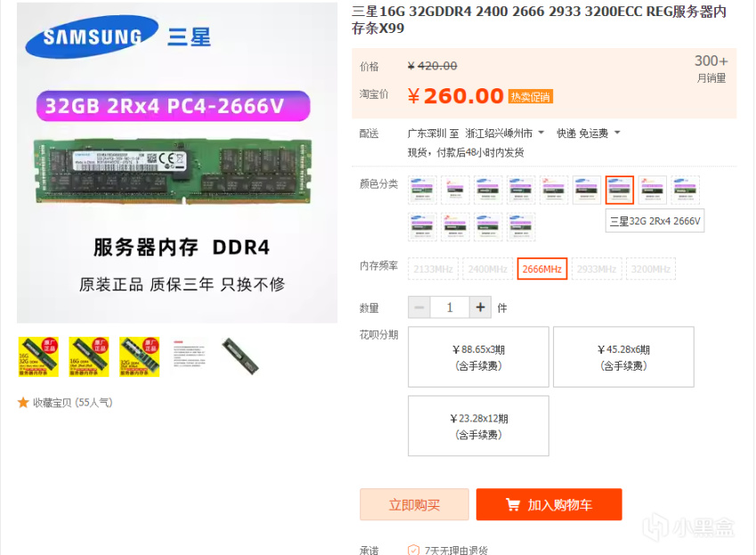Select the 3200MHz memory frequency option
This screenshot has height=555, width=756.
[651, 269]
